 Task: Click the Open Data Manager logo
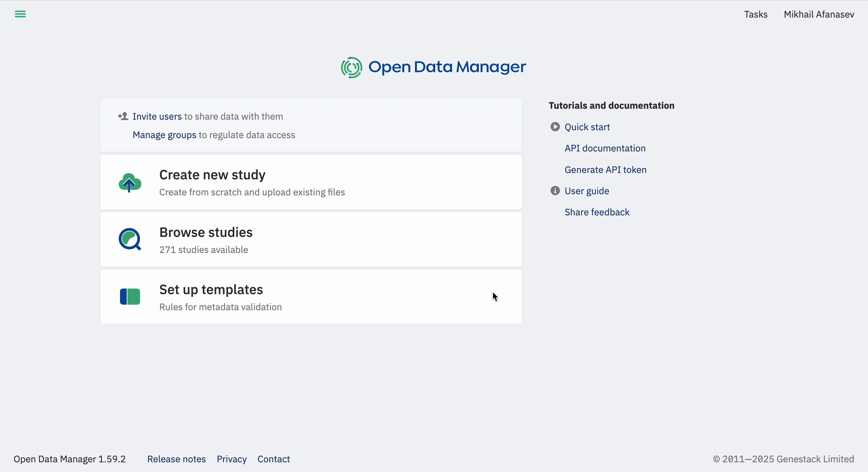(x=433, y=67)
